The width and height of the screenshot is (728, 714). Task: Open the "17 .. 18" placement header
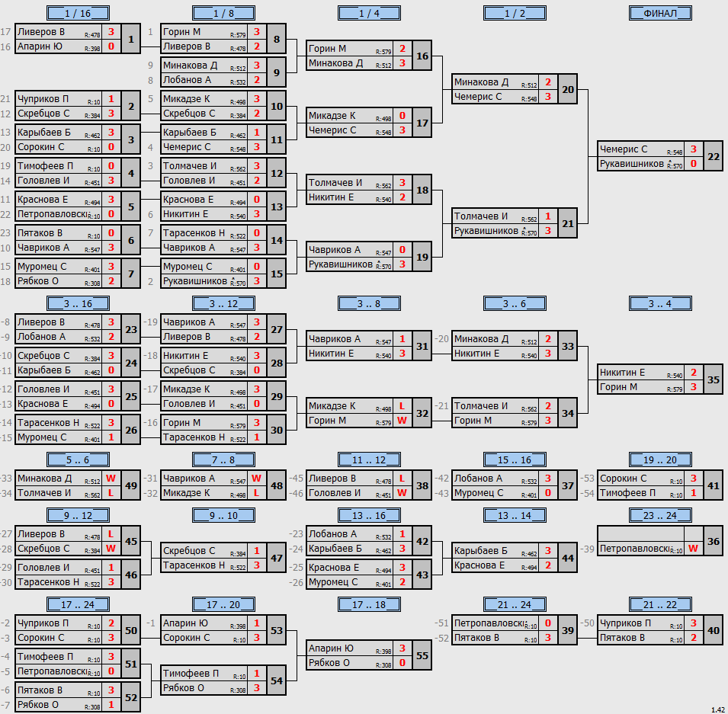[369, 604]
